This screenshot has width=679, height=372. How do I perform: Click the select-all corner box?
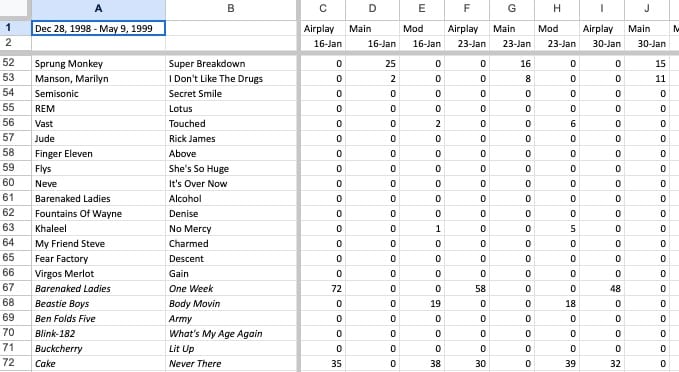tap(16, 9)
